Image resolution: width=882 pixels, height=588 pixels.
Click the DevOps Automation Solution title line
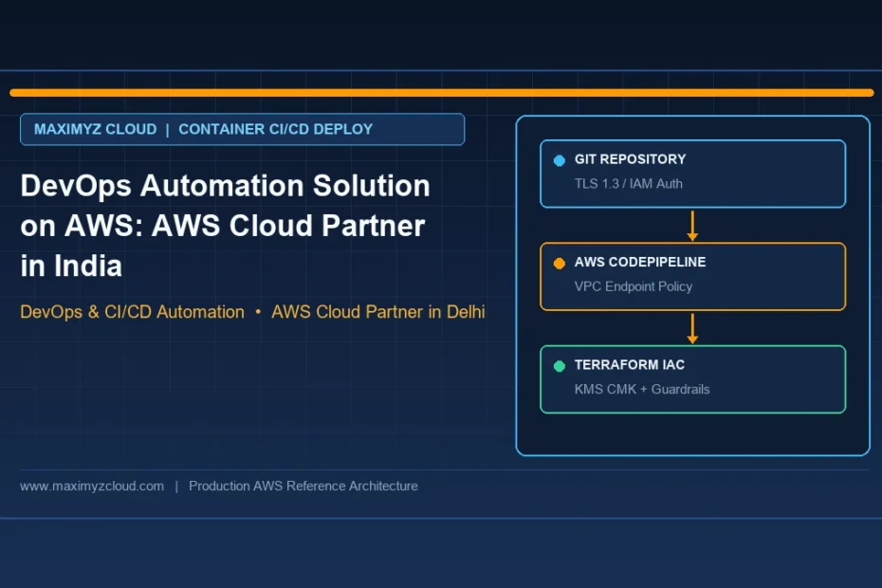(225, 186)
